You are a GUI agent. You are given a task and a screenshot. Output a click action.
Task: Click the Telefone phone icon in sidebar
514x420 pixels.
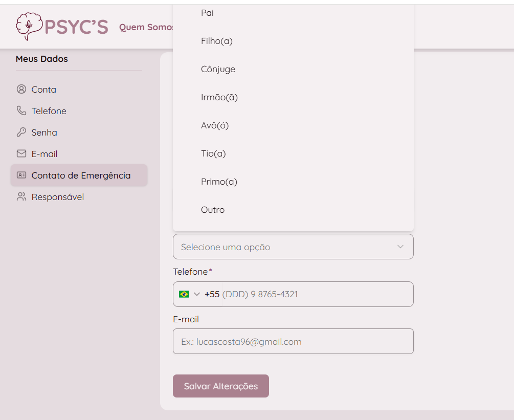point(21,111)
